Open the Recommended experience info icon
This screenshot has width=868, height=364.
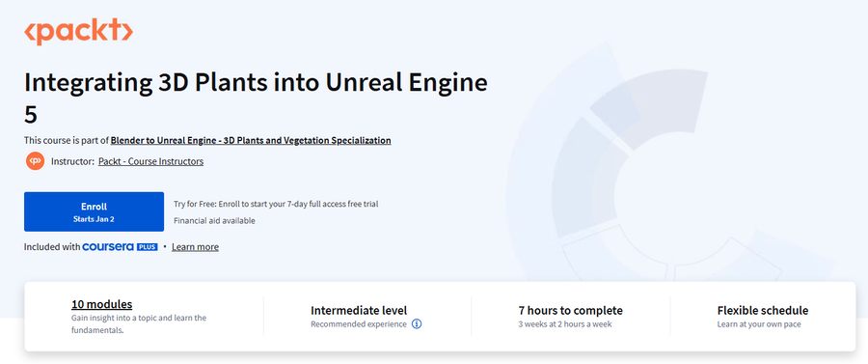pyautogui.click(x=417, y=324)
